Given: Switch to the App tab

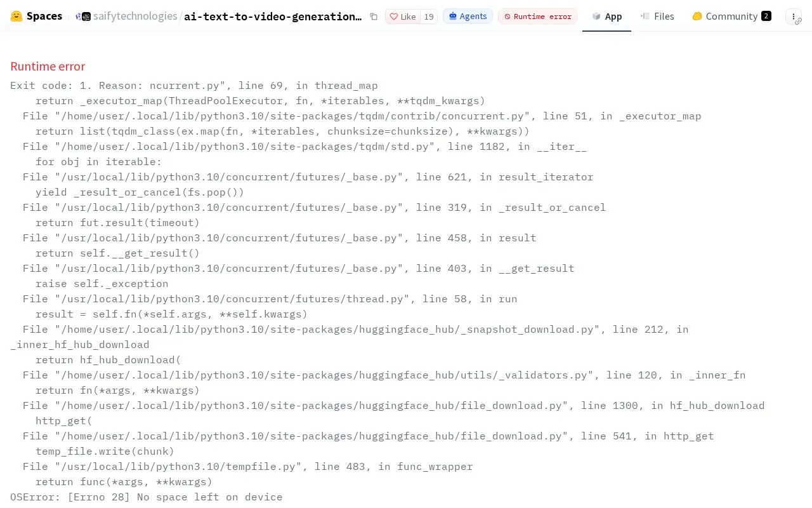Looking at the screenshot, I should [606, 17].
